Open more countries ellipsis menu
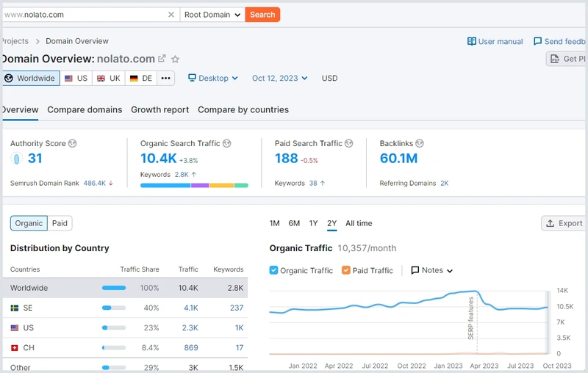The height and width of the screenshot is (373, 588). 166,79
